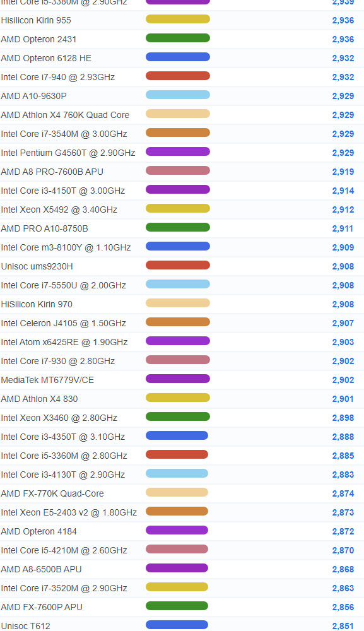Click the Unisoc ums9230H entry
Screen dimensions: 364x631
click(x=37, y=266)
